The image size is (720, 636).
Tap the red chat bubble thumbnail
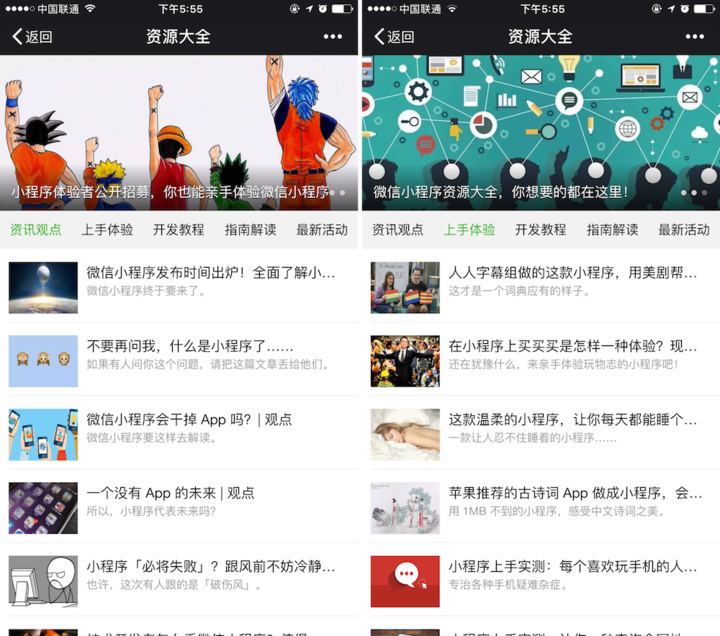pyautogui.click(x=405, y=581)
